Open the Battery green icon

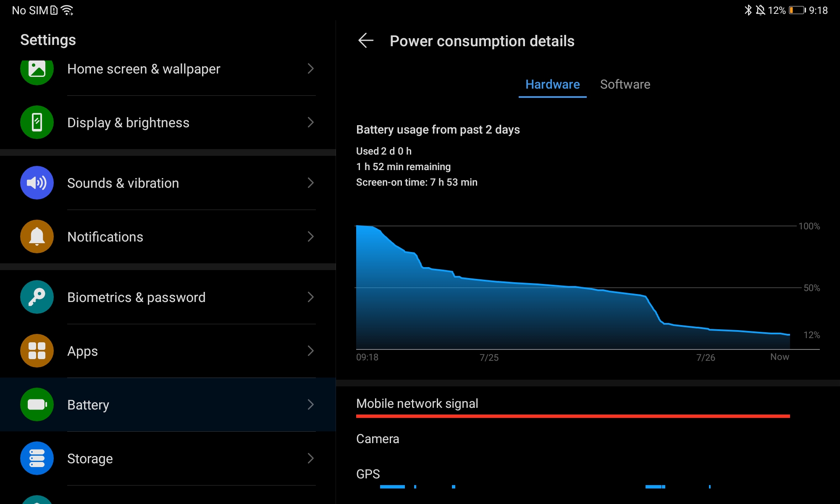pos(37,404)
